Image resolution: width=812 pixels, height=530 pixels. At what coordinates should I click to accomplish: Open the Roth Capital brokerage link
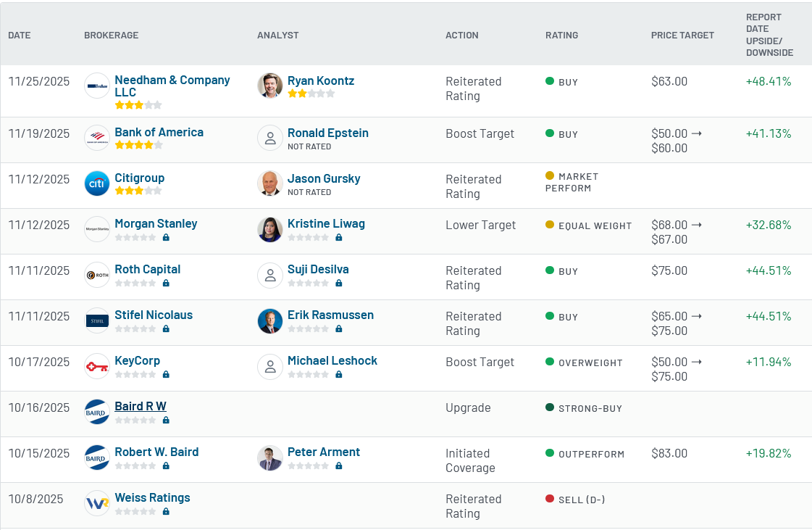(148, 269)
